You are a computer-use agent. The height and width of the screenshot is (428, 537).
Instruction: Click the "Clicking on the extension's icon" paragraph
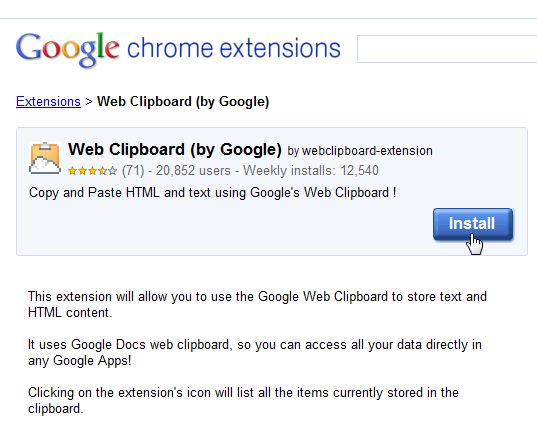tap(243, 400)
